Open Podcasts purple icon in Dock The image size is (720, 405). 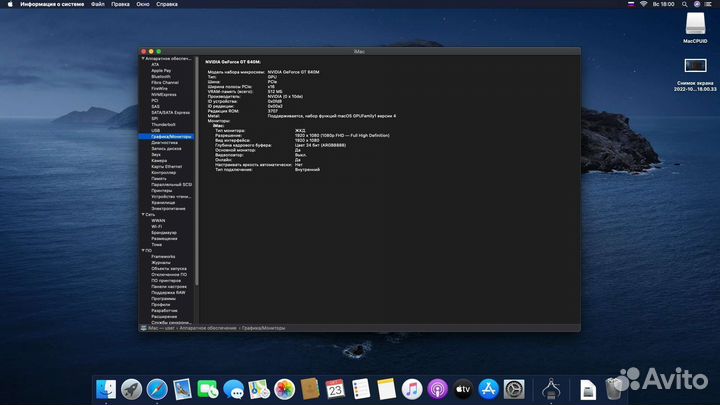click(x=437, y=389)
